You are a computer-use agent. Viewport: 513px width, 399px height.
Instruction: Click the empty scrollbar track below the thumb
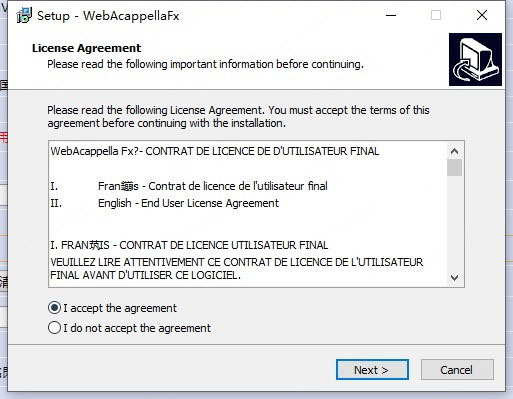click(454, 223)
